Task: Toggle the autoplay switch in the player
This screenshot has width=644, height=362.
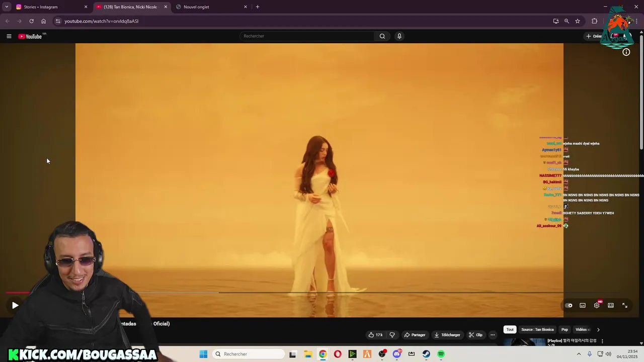Action: click(569, 305)
